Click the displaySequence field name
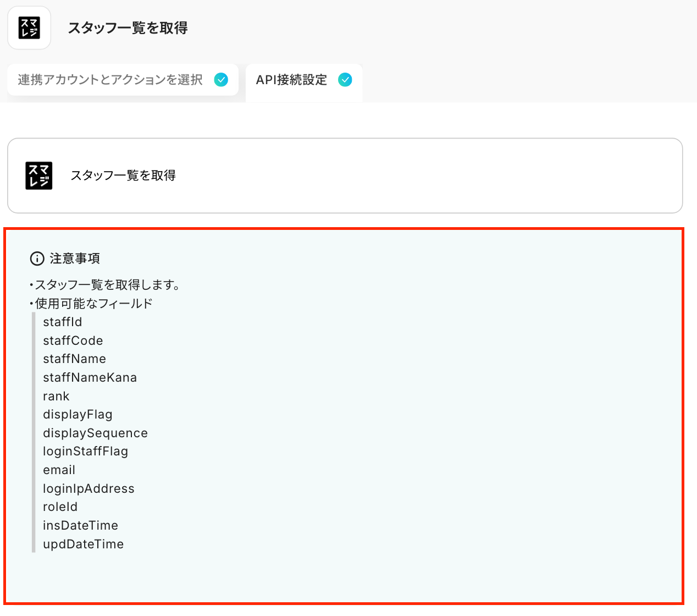This screenshot has width=697, height=616. (x=95, y=433)
